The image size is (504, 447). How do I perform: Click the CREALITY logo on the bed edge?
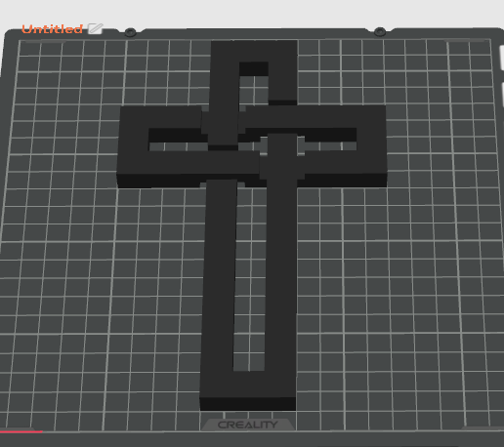[x=247, y=425]
